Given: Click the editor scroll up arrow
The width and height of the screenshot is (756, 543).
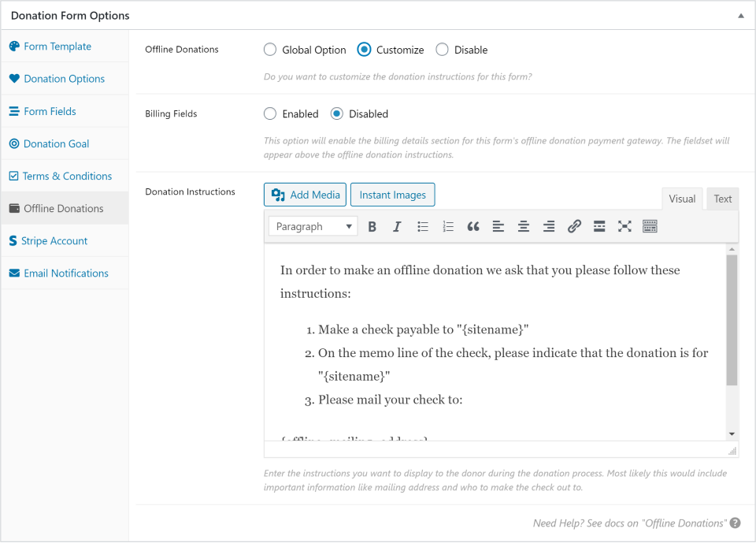Looking at the screenshot, I should [x=732, y=249].
